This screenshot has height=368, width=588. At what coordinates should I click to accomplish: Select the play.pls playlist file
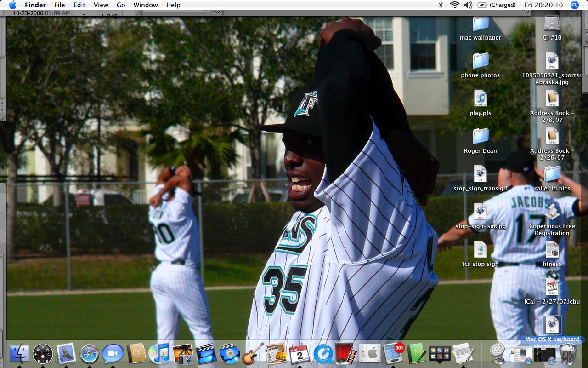481,103
